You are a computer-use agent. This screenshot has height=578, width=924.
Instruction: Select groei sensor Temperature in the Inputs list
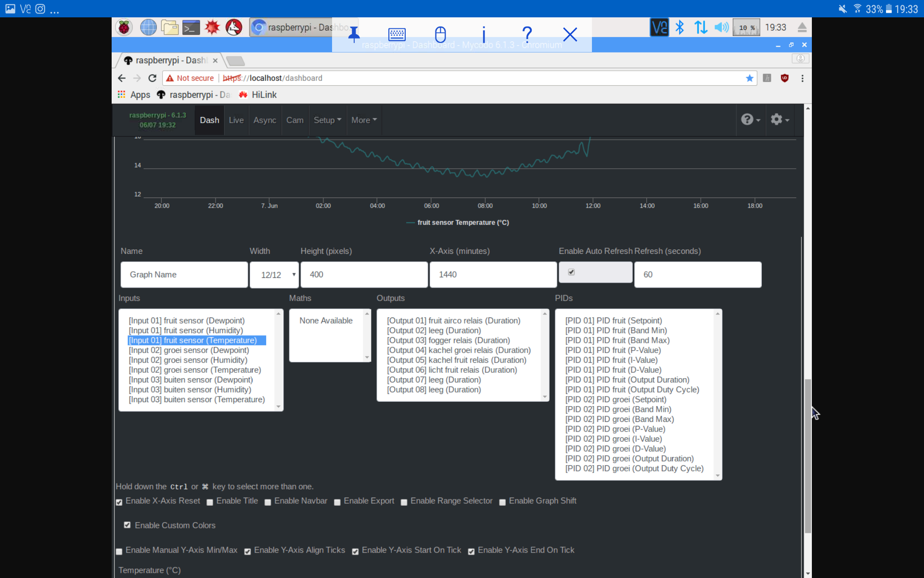[x=194, y=370]
